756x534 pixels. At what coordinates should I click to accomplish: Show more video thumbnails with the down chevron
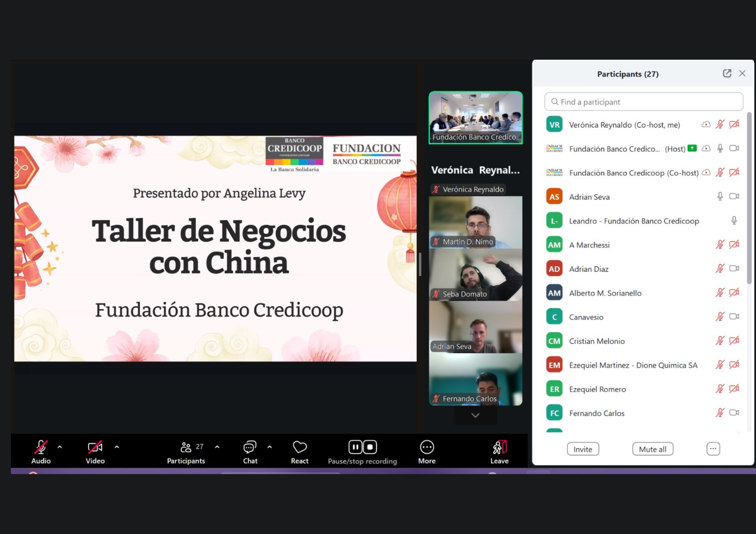pyautogui.click(x=475, y=415)
